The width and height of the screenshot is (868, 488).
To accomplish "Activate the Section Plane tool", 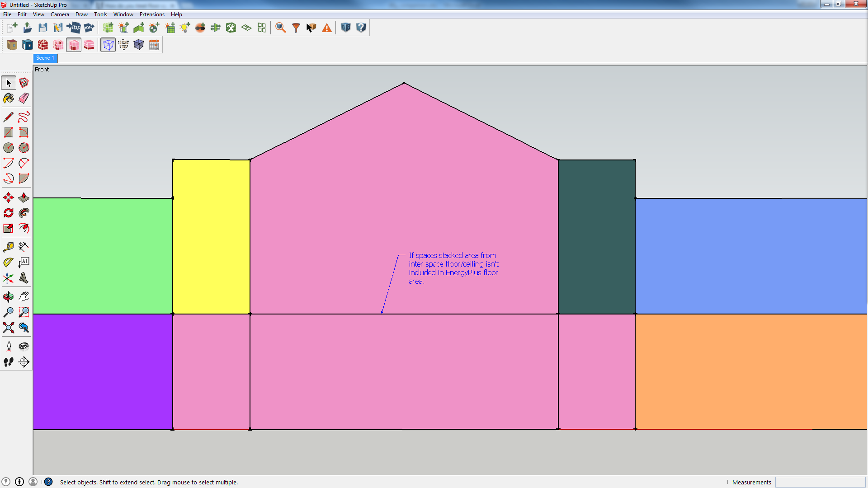I will click(24, 362).
